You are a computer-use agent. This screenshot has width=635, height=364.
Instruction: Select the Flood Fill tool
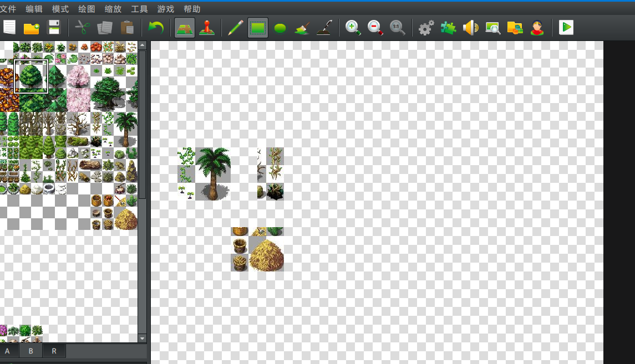click(302, 28)
